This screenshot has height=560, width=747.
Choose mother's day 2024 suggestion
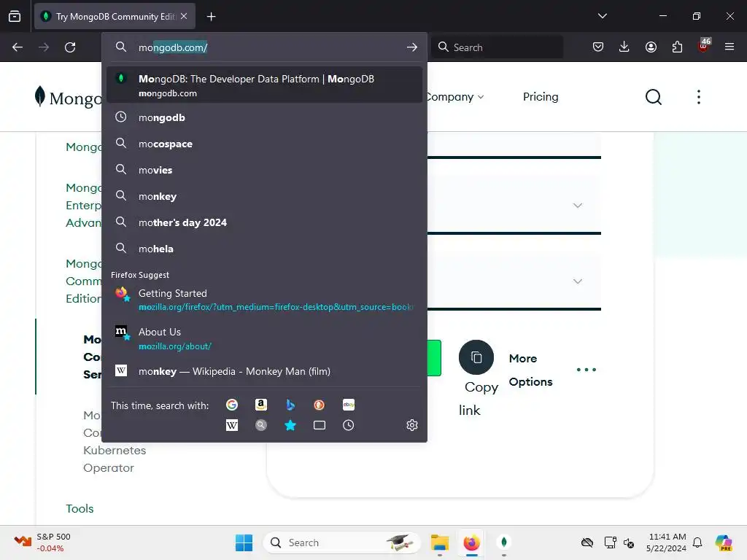point(264,222)
